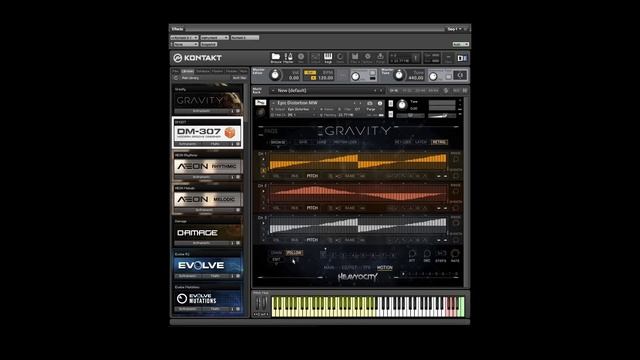Select the DM-307 library tile
This screenshot has width=640, height=360.
207,132
